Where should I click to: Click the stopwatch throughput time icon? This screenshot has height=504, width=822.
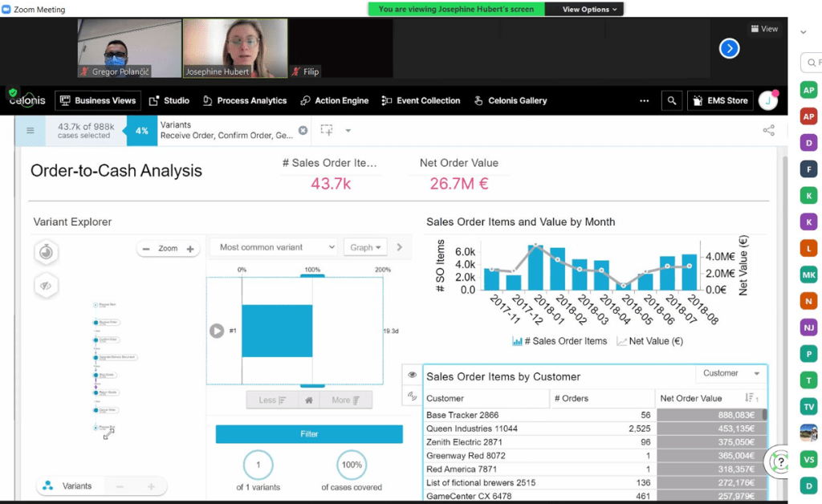47,252
